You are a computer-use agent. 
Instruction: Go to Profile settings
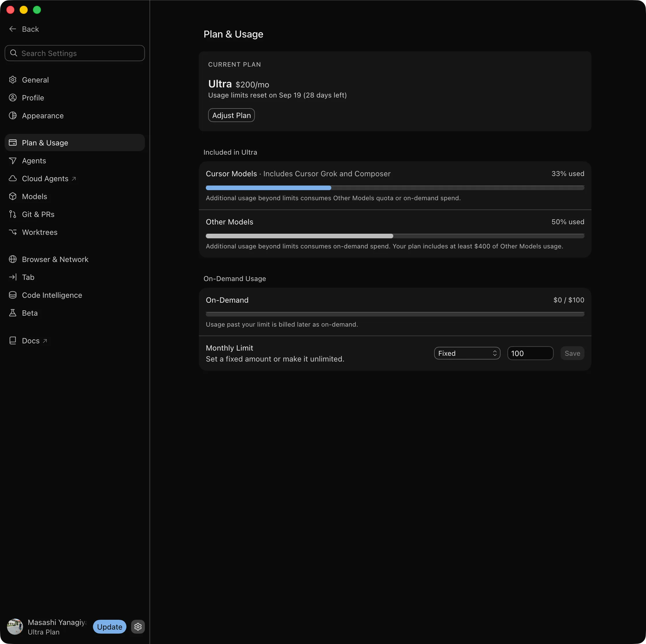click(x=74, y=98)
